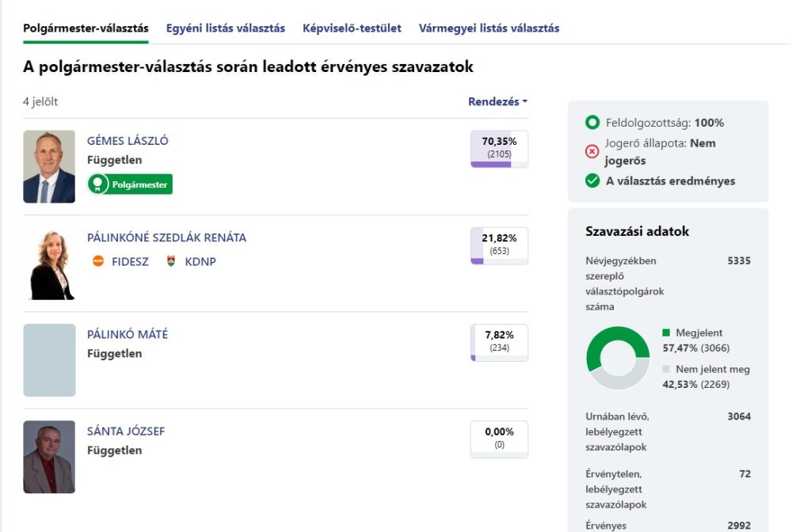
Task: Click the green Feldolgozottság circle icon
Action: [x=592, y=123]
